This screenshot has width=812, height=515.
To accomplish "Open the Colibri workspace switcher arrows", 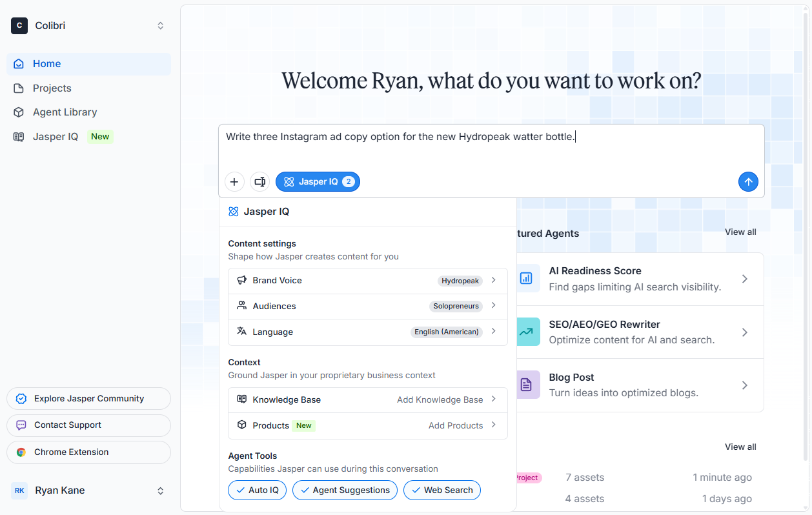I will click(x=161, y=26).
